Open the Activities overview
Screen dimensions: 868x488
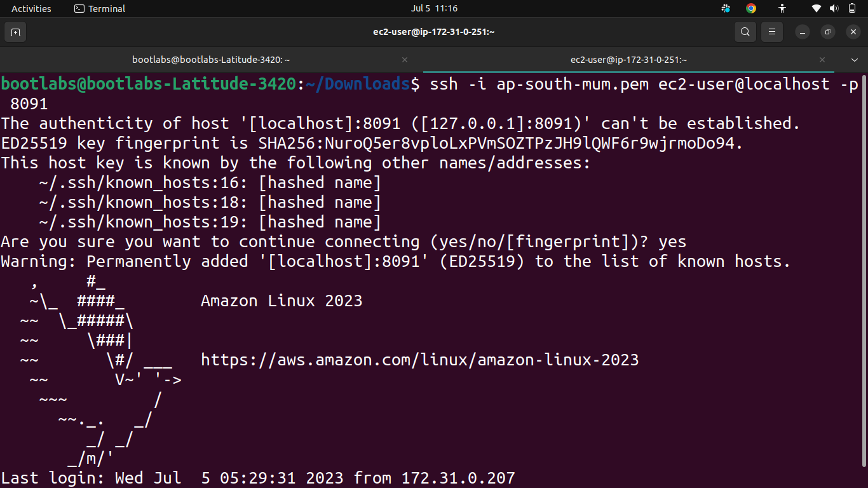click(31, 8)
